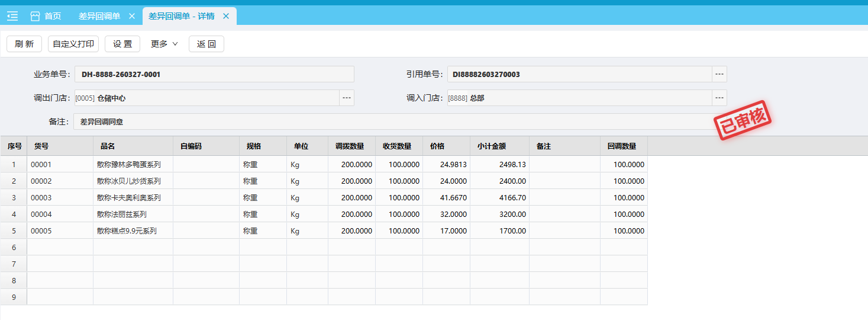The width and height of the screenshot is (868, 320).
Task: Open the 调出门店 lookup ellipsis button
Action: pyautogui.click(x=347, y=98)
